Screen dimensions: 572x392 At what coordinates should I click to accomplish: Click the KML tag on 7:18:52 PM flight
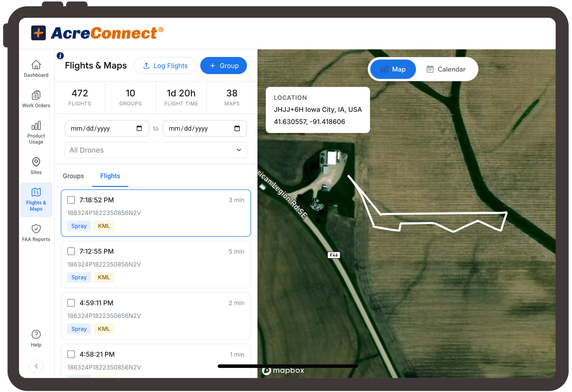[x=104, y=226]
